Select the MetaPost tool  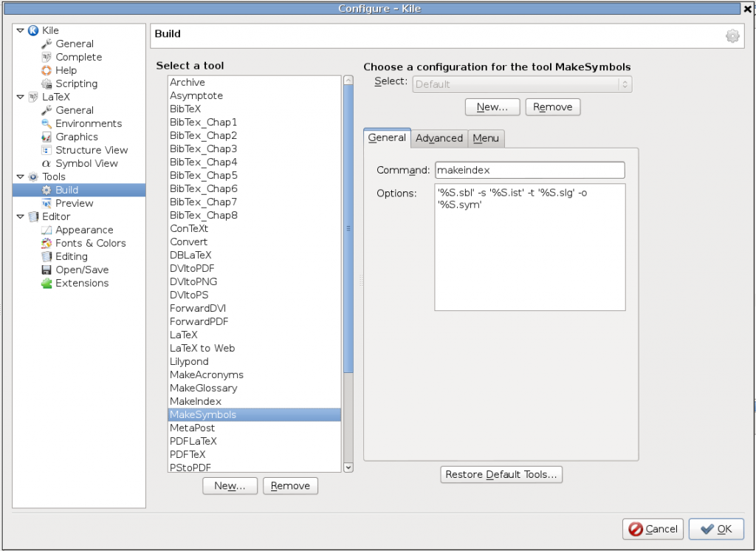pos(254,428)
